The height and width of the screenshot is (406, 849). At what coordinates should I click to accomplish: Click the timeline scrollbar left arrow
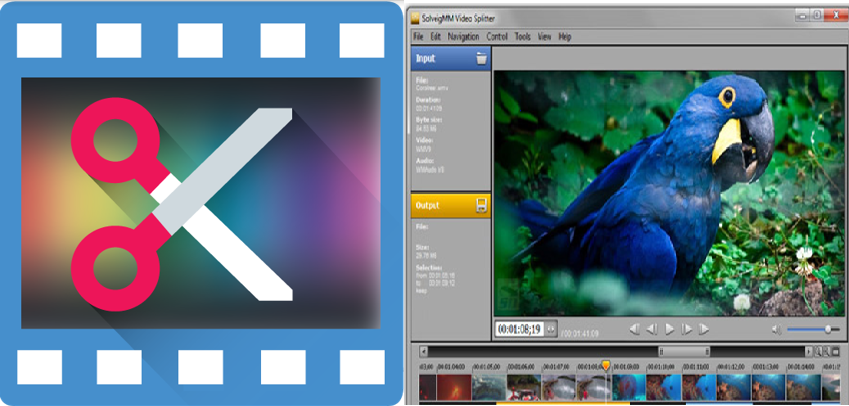(424, 351)
